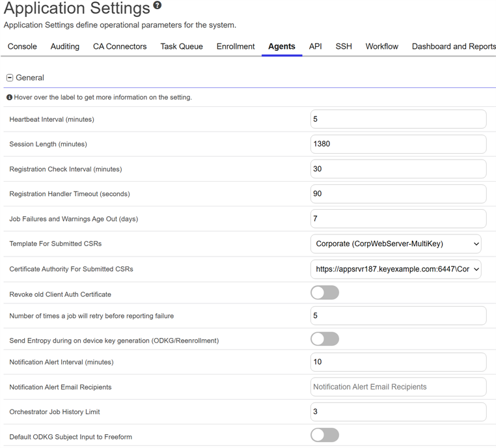This screenshot has width=496, height=448.
Task: Click the help question mark icon
Action: (x=158, y=7)
